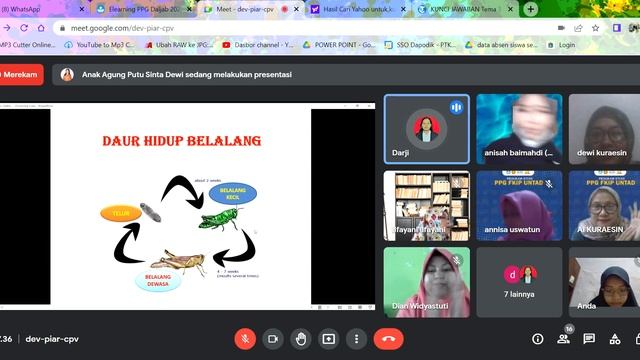The image size is (640, 360).
Task: Leave the call with red hang-up button
Action: (x=388, y=339)
